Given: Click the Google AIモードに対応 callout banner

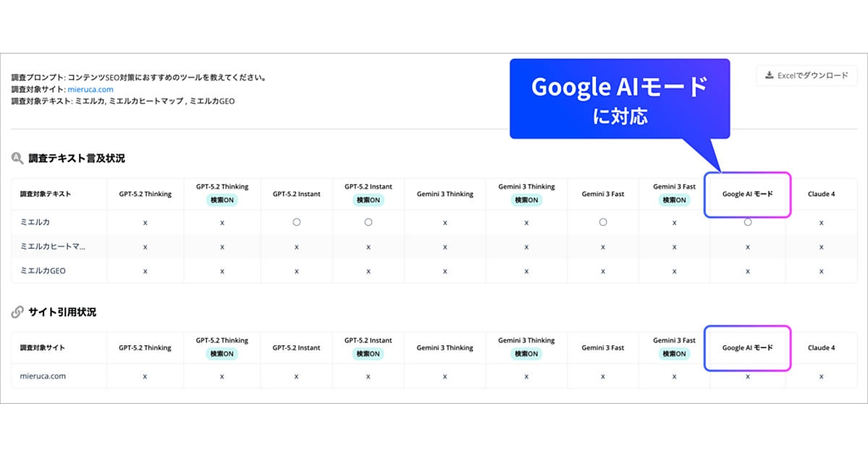Looking at the screenshot, I should (619, 98).
